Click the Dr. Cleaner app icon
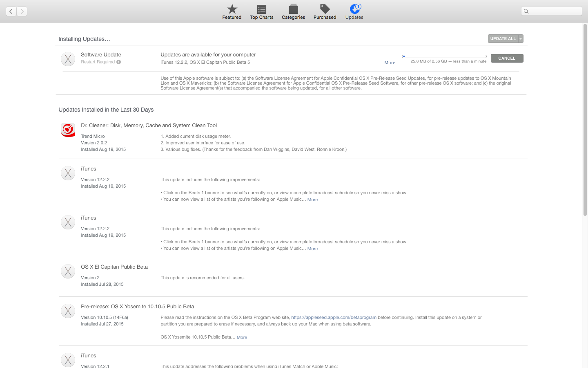The image size is (588, 368). click(68, 130)
